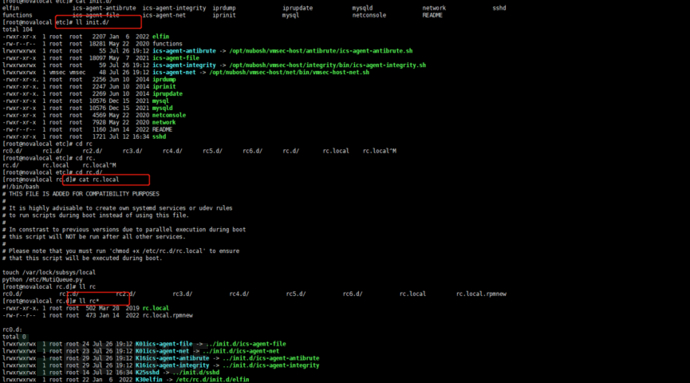The image size is (690, 383).
Task: Click 'vmsec' owner in ics-agent-net row
Action: click(57, 72)
